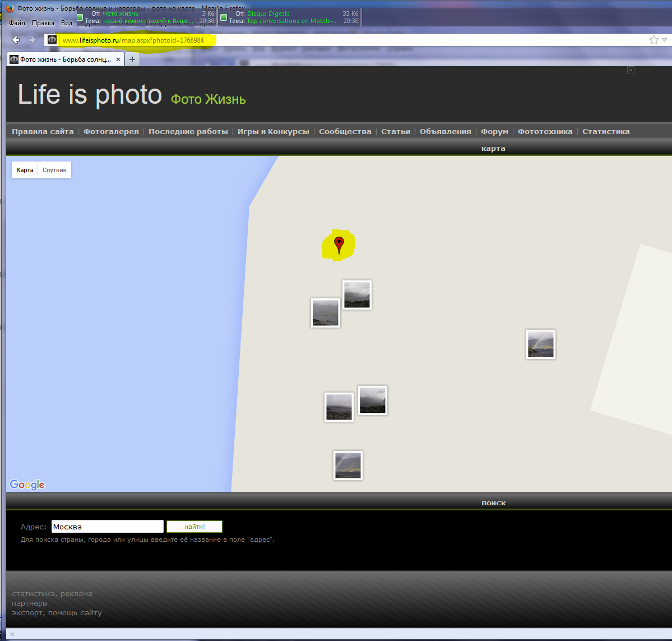Expand the bookmark star dropdown arrow
The image size is (672, 641).
pos(665,40)
